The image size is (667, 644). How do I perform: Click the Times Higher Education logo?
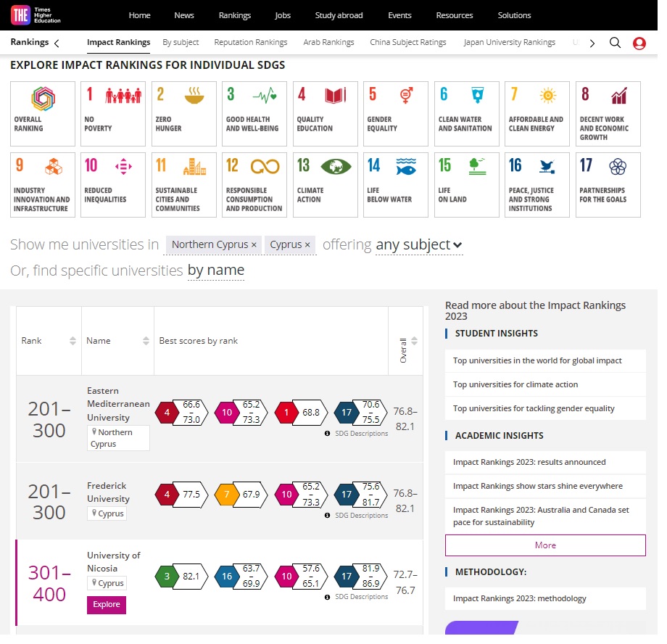pyautogui.click(x=46, y=15)
